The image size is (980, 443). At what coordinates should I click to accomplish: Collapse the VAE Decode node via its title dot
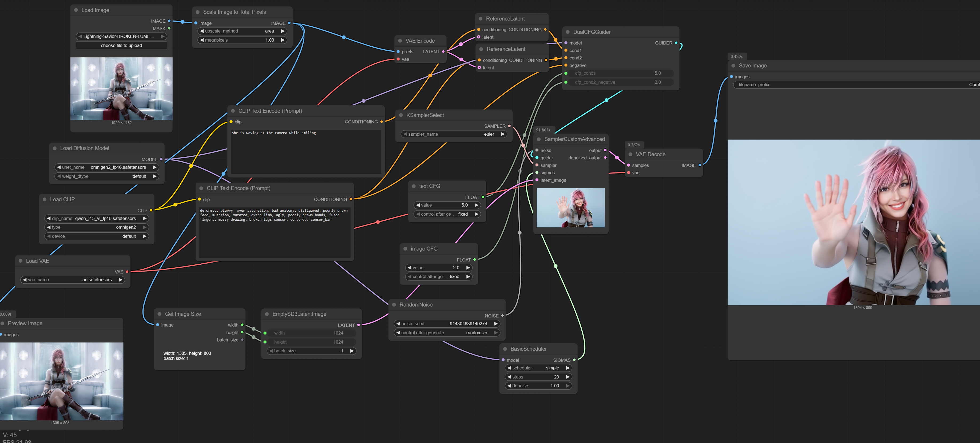pyautogui.click(x=631, y=155)
